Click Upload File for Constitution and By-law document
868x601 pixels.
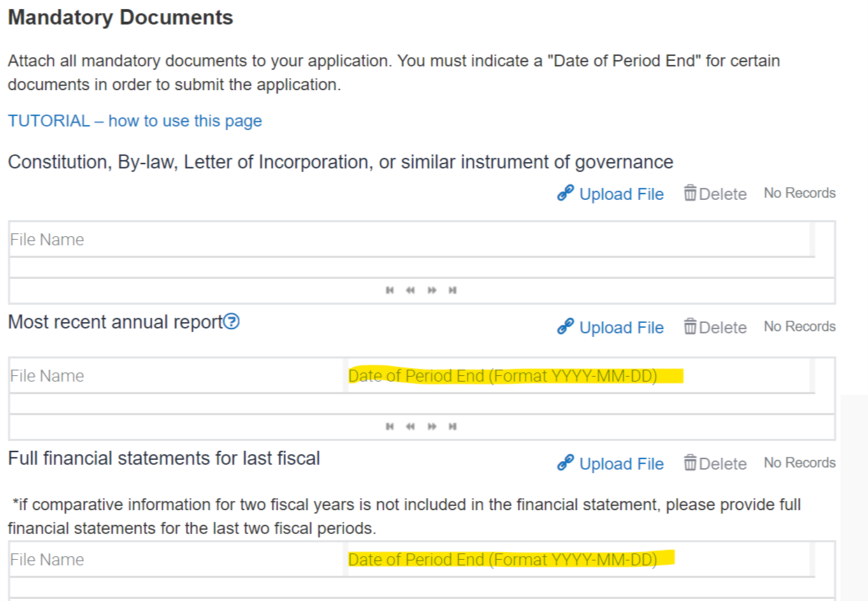click(x=610, y=194)
